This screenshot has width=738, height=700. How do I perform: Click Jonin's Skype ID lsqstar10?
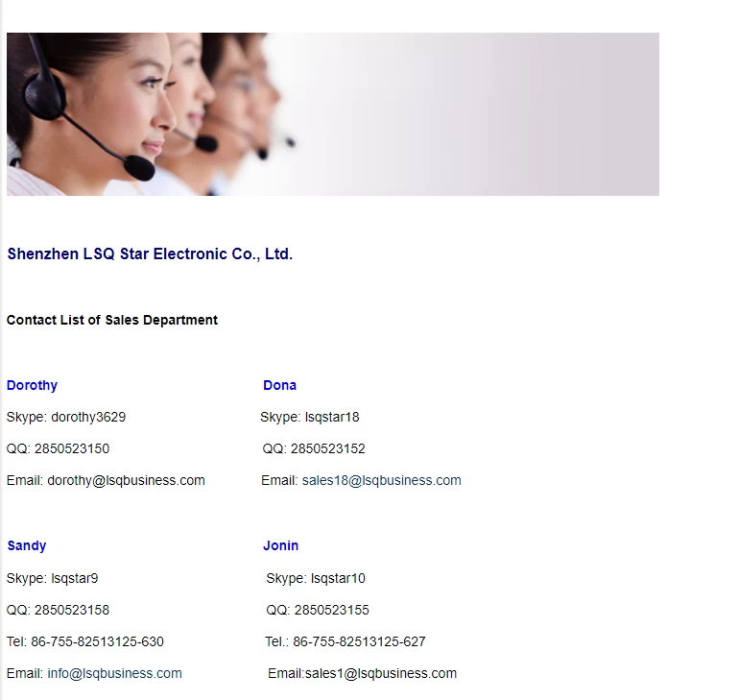pyautogui.click(x=338, y=578)
